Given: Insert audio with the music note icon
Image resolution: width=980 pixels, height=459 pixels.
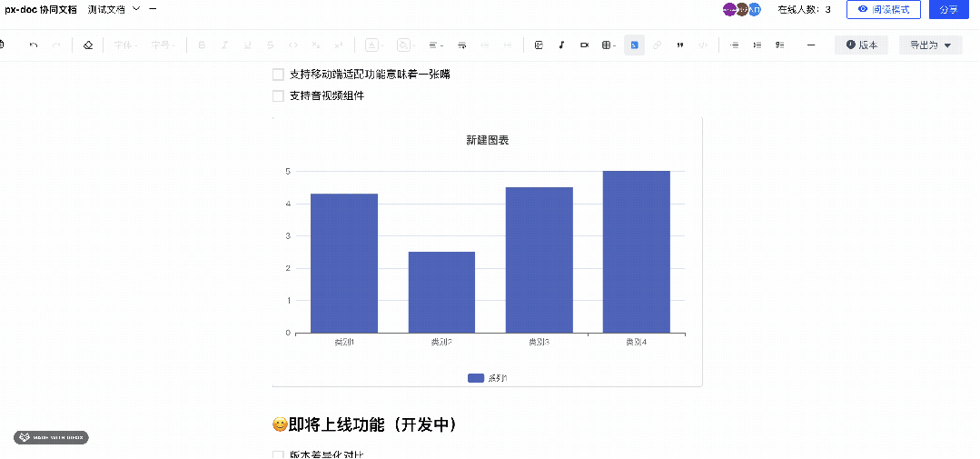Looking at the screenshot, I should pyautogui.click(x=561, y=45).
